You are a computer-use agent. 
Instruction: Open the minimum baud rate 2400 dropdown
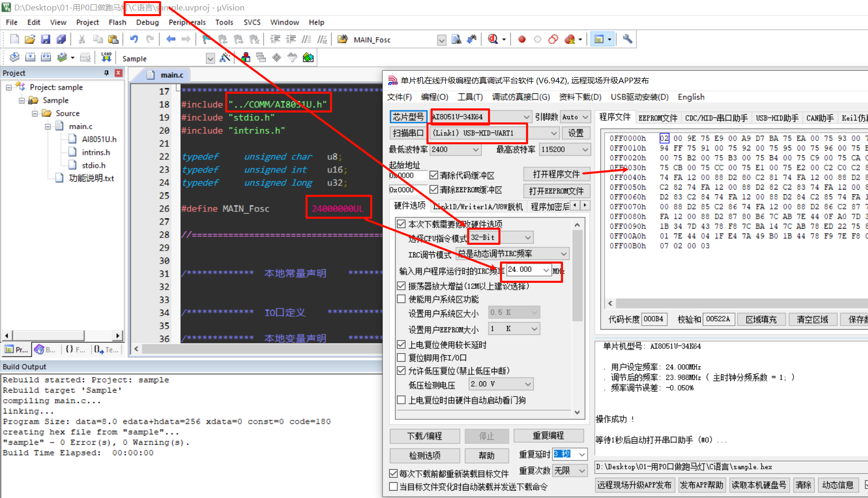pos(475,150)
